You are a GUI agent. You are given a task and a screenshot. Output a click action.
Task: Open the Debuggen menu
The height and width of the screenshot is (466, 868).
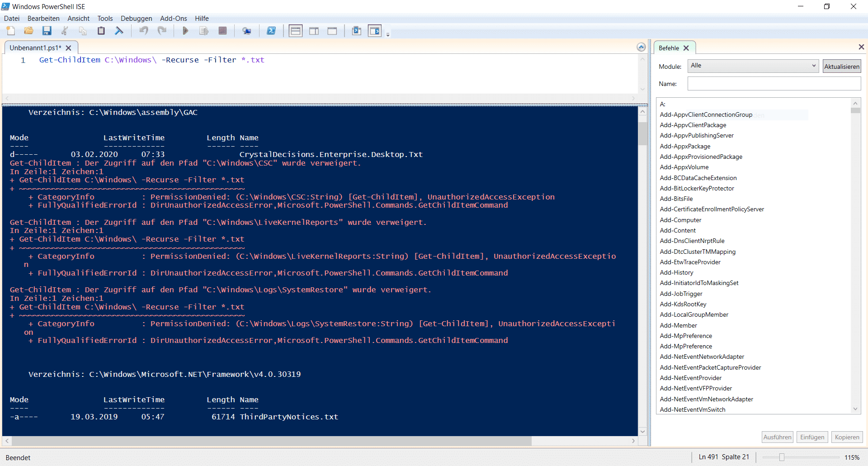(136, 18)
